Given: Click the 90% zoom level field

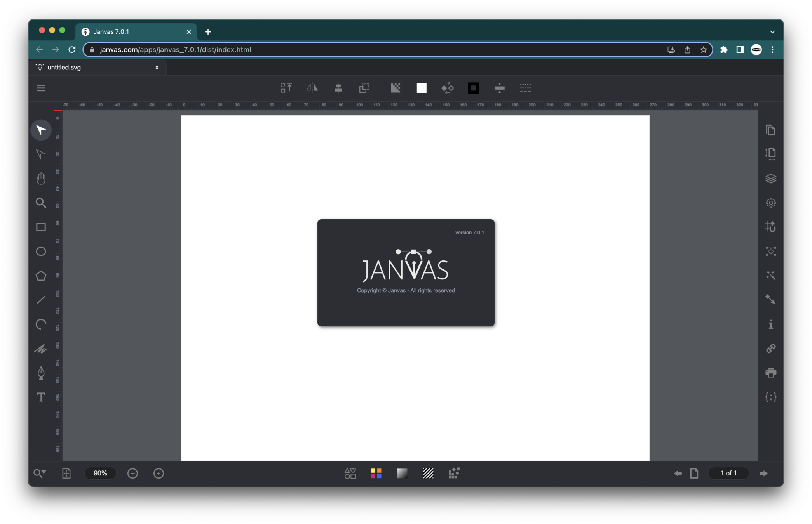Looking at the screenshot, I should [x=100, y=473].
